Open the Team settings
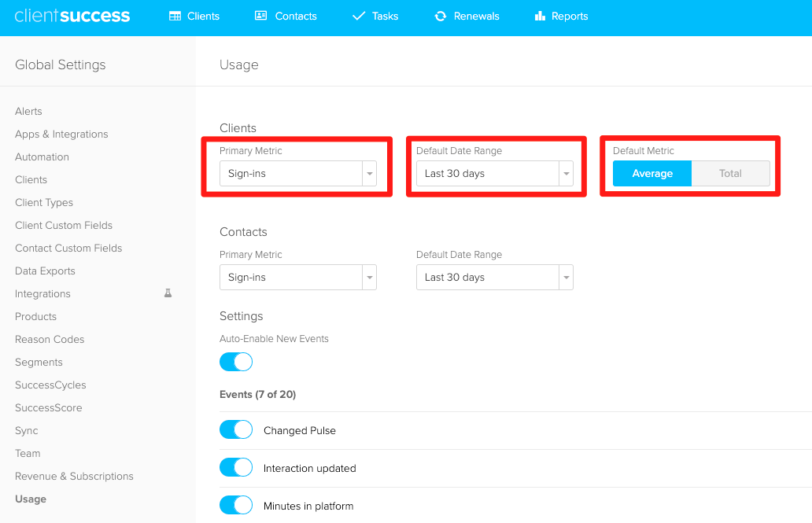Screen dimensions: 812x523 pyautogui.click(x=28, y=453)
